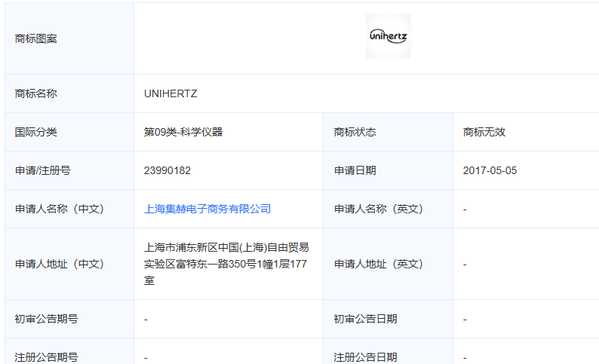599x364 pixels.
Task: Click the 申请人地址（英文） label
Action: point(378,264)
